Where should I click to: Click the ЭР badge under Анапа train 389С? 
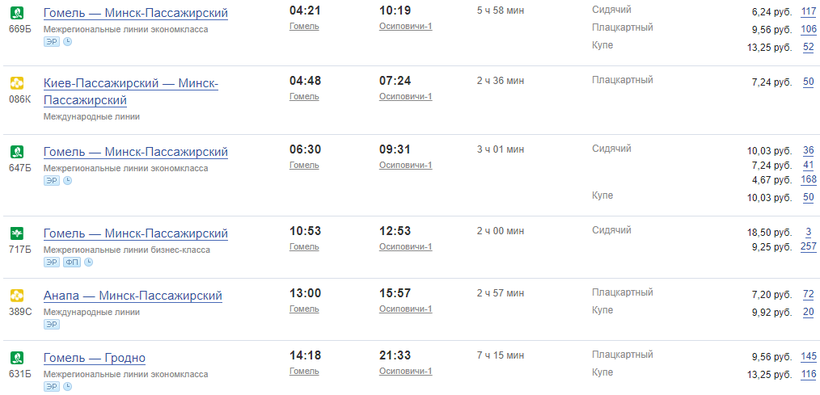(51, 324)
